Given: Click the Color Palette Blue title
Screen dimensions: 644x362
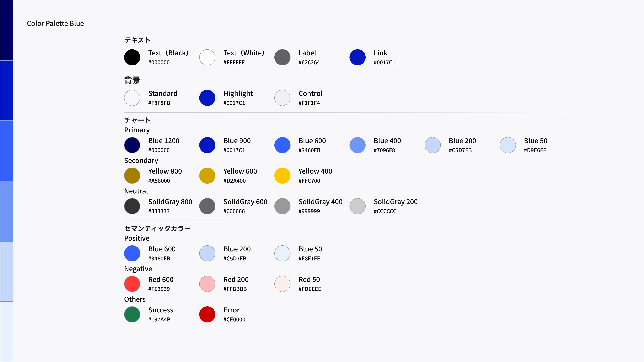Looking at the screenshot, I should [55, 23].
